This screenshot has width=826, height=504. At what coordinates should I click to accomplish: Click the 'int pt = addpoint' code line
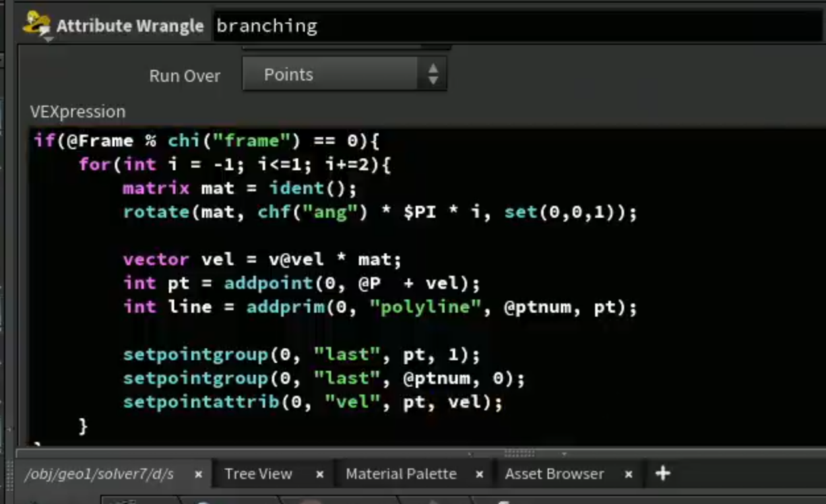[302, 284]
